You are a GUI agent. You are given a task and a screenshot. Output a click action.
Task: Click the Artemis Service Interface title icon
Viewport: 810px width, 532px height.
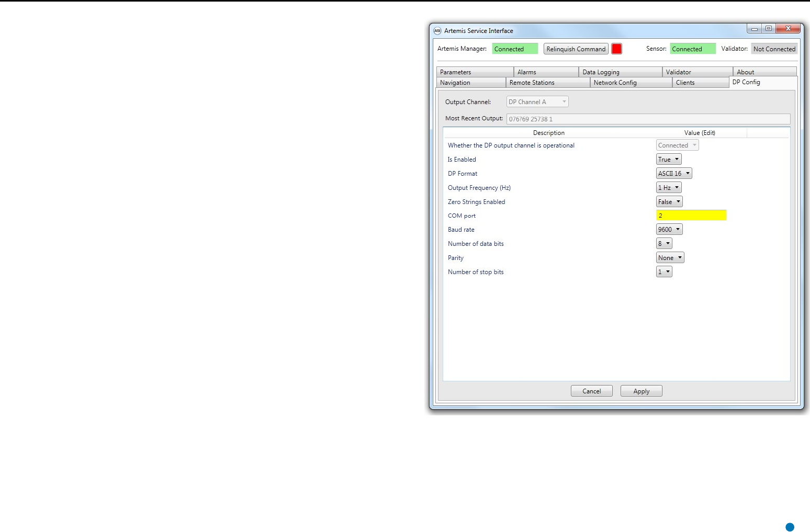[437, 31]
